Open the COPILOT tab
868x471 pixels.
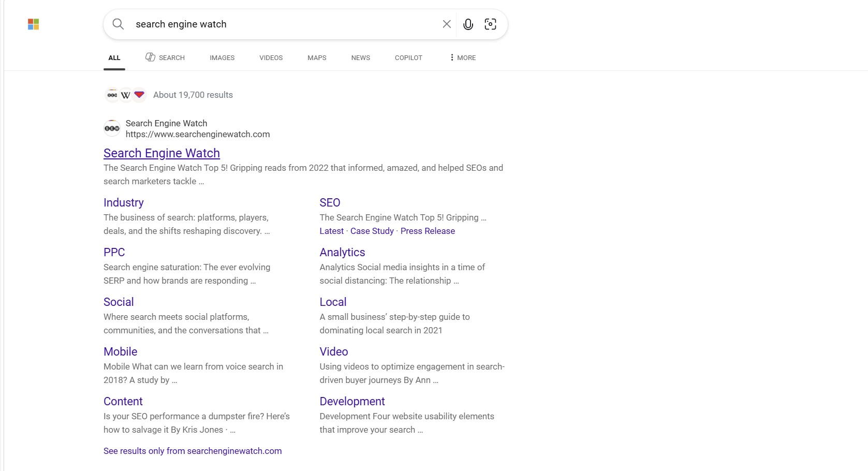[x=408, y=58]
